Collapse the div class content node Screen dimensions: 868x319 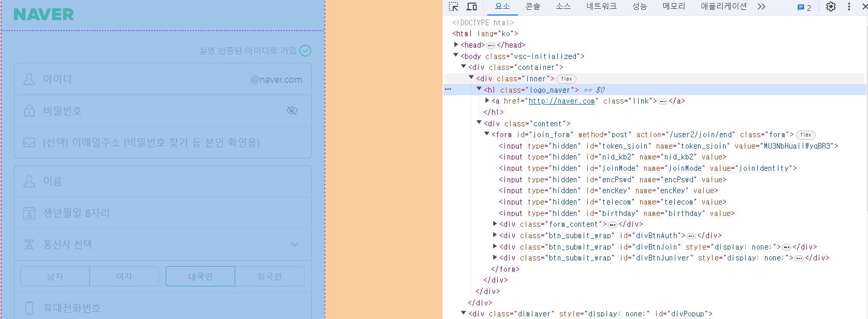[x=479, y=123]
